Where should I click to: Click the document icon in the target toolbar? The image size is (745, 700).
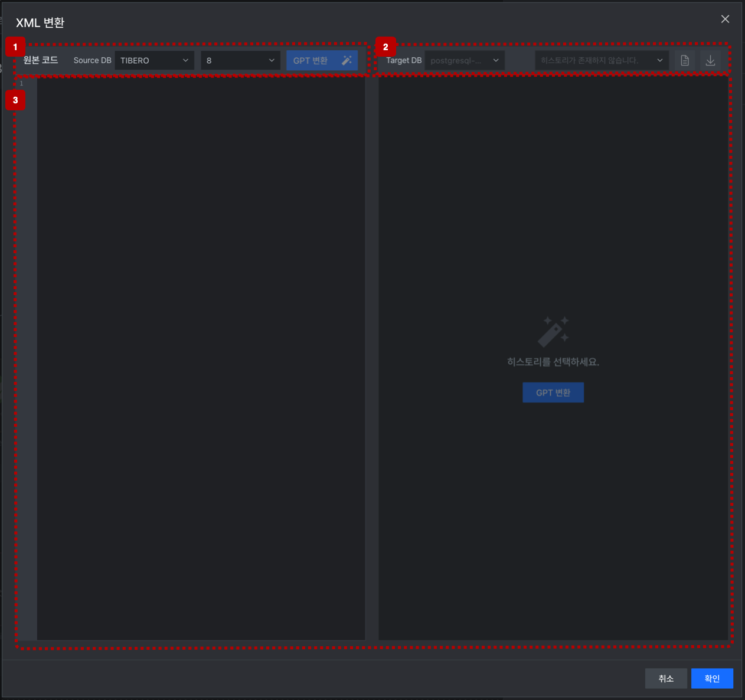[685, 60]
